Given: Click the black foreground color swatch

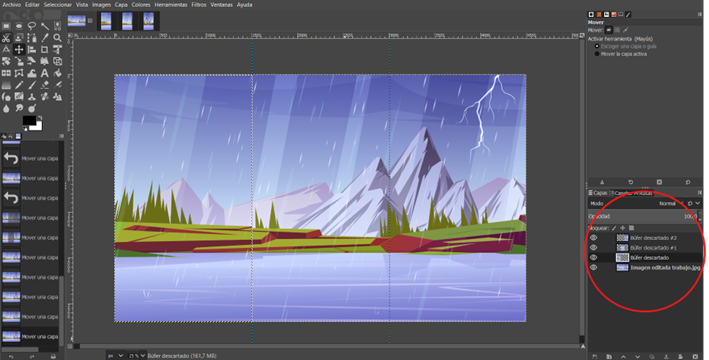Looking at the screenshot, I should 29,120.
